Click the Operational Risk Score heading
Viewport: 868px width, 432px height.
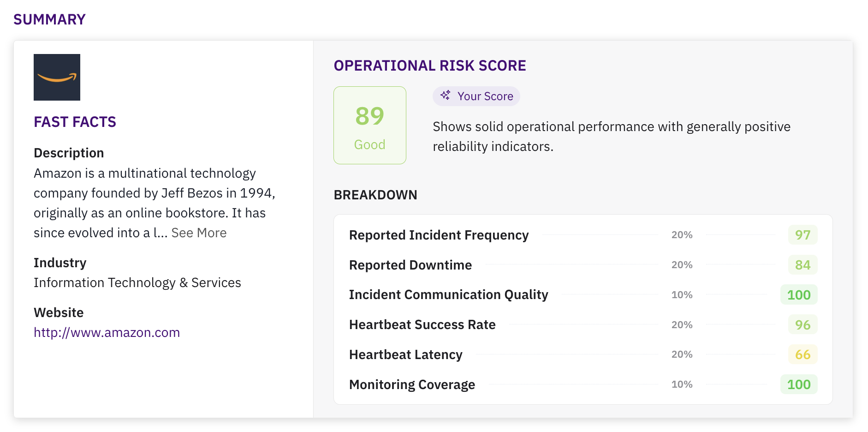(x=429, y=66)
